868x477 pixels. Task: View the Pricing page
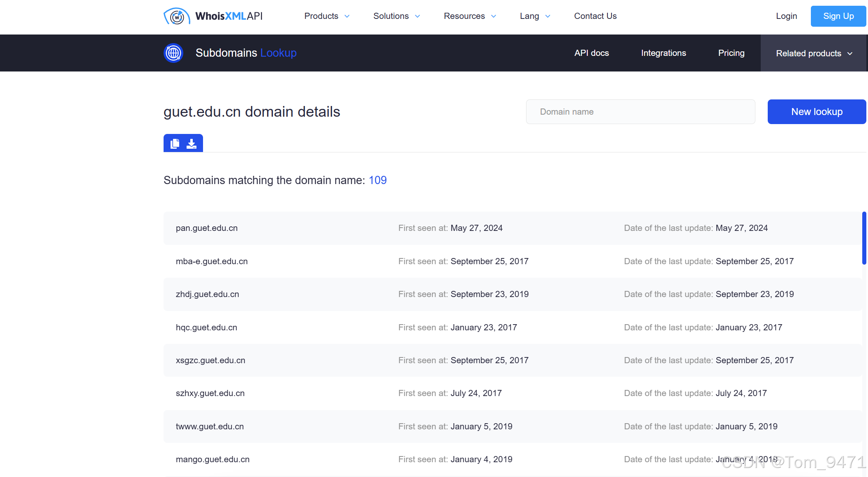[x=731, y=53]
